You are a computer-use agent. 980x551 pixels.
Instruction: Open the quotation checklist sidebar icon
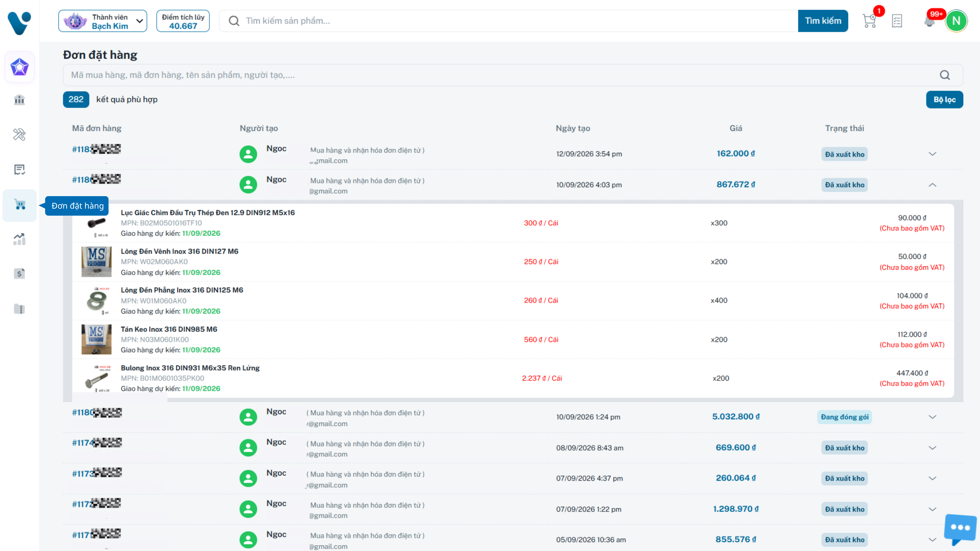click(x=19, y=170)
